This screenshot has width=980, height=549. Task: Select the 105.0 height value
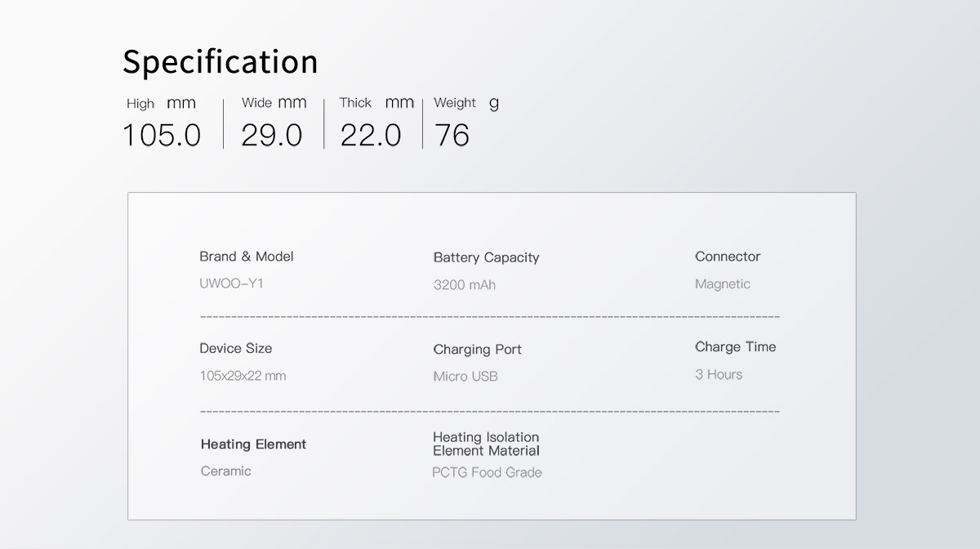pyautogui.click(x=162, y=135)
